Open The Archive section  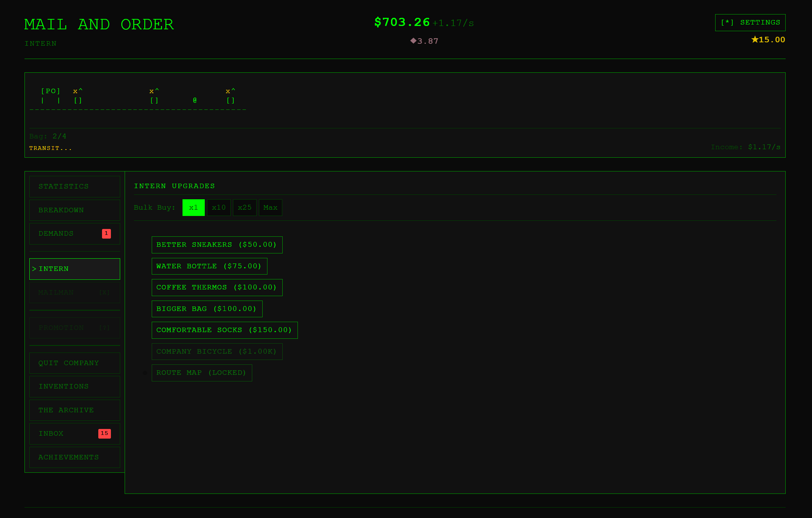point(75,410)
